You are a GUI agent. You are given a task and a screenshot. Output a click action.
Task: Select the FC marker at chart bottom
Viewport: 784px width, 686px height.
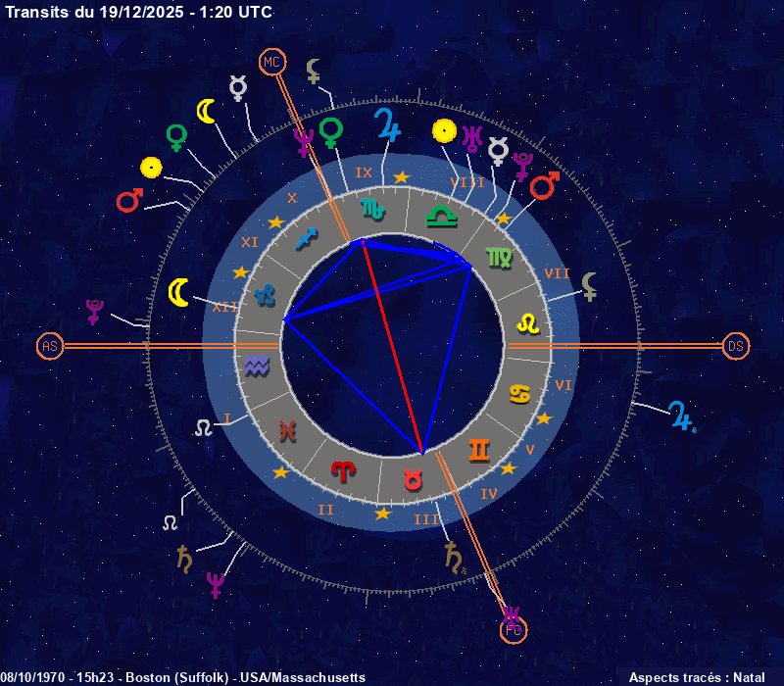(x=513, y=630)
